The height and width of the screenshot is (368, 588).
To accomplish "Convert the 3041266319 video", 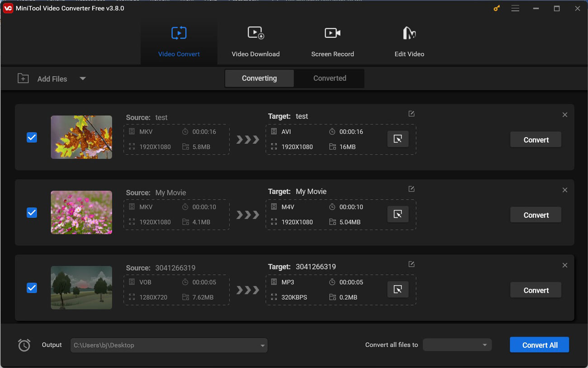I will [536, 290].
